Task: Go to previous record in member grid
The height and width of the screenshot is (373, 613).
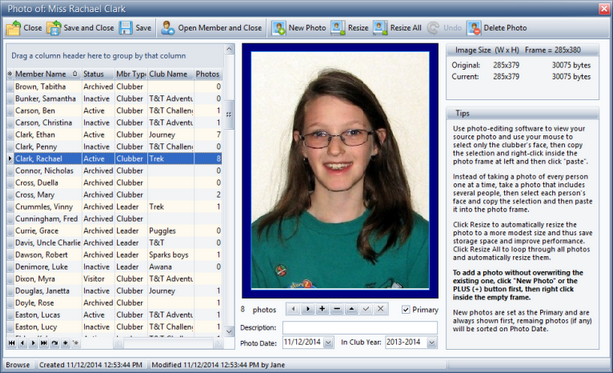Action: pyautogui.click(x=22, y=343)
